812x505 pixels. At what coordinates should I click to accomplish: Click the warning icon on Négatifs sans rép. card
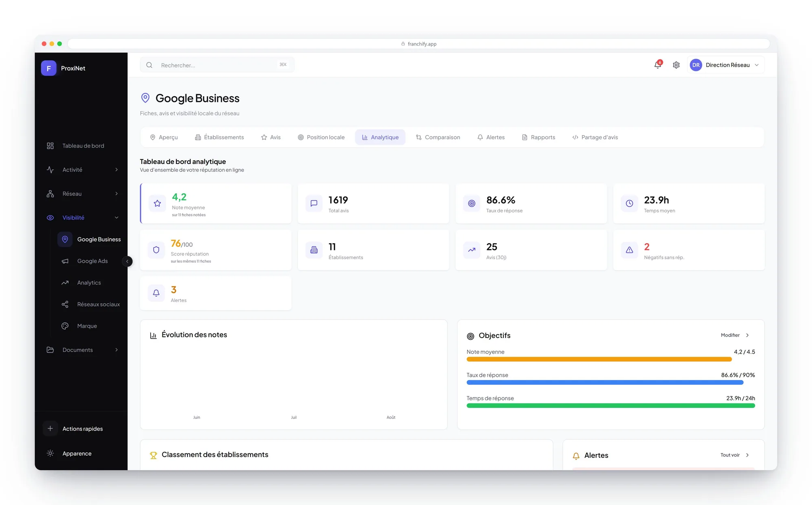[629, 250]
